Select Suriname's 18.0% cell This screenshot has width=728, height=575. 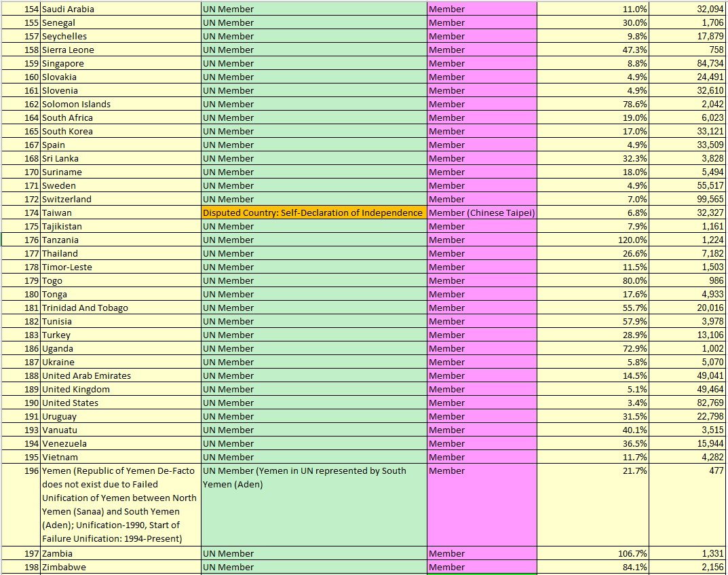[x=592, y=172]
